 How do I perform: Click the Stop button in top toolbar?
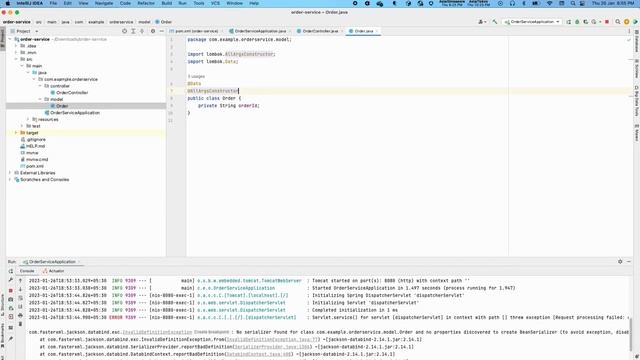click(x=607, y=22)
